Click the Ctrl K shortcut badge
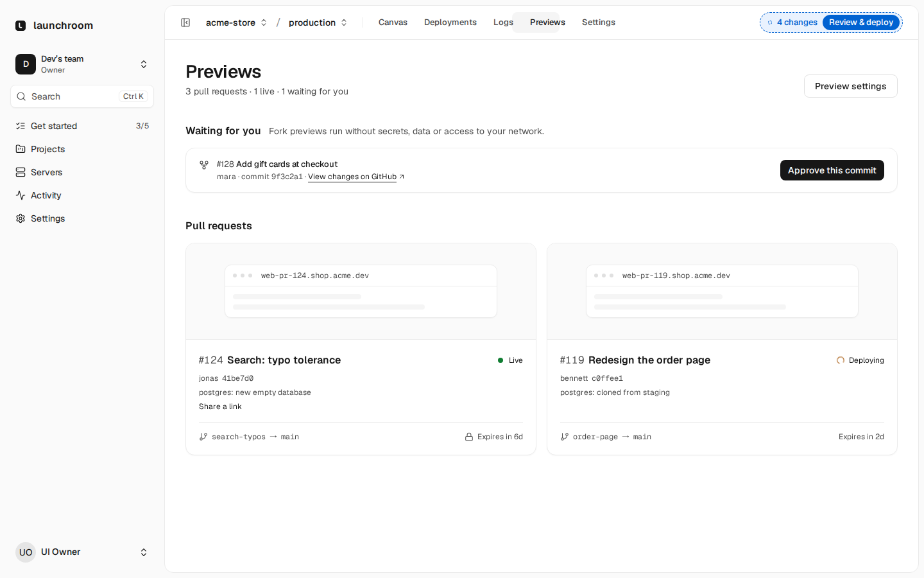The width and height of the screenshot is (924, 578). (x=133, y=96)
